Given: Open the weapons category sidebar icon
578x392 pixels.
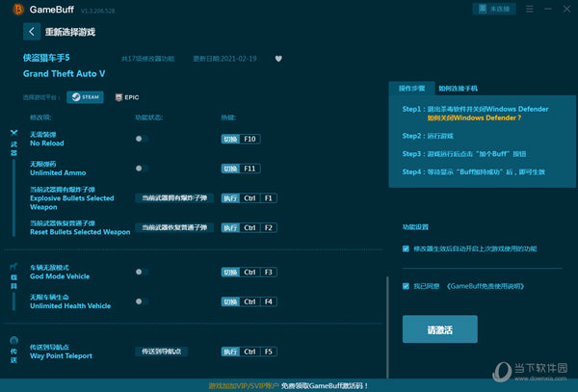Looking at the screenshot, I should [13, 146].
